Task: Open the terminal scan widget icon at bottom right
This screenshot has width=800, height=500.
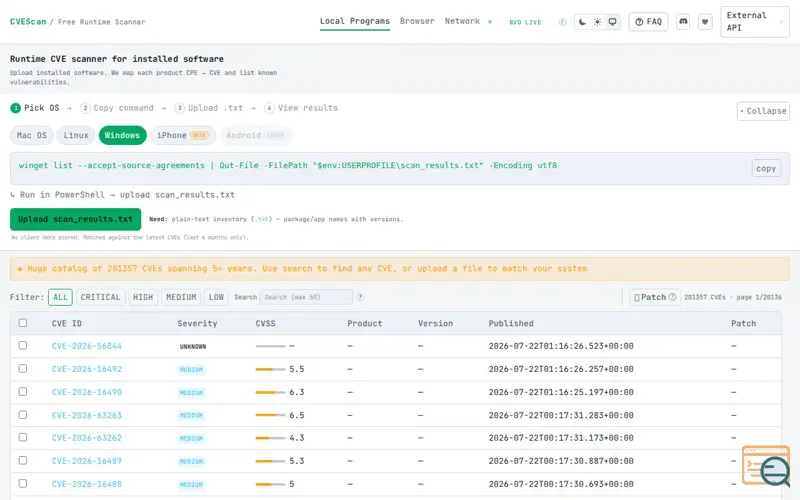Action: click(x=766, y=465)
